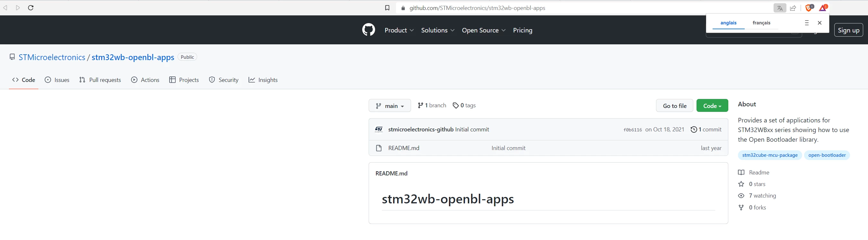View the 1 branch link
Image resolution: width=868 pixels, height=240 pixels.
tap(432, 105)
